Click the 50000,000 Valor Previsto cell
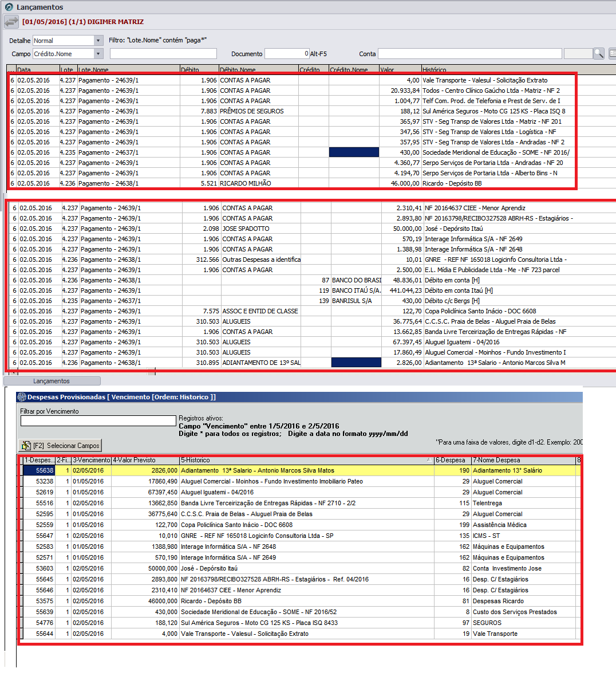The width and height of the screenshot is (616, 684). click(145, 568)
